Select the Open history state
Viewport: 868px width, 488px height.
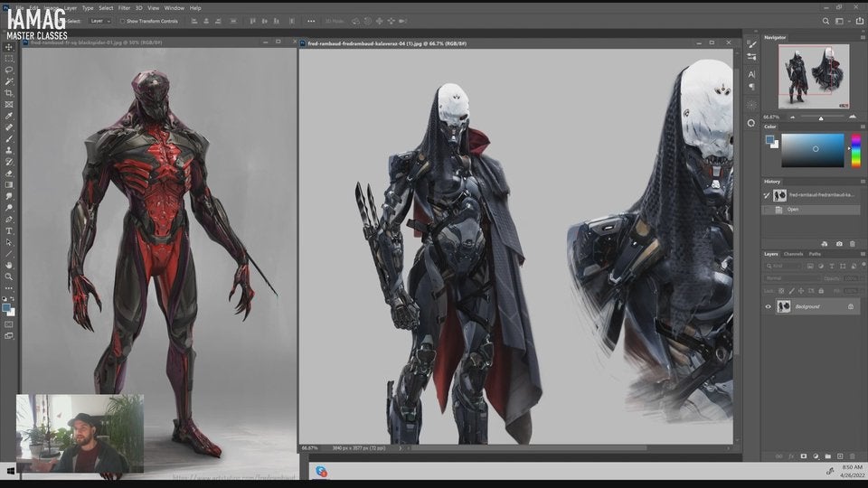click(793, 209)
